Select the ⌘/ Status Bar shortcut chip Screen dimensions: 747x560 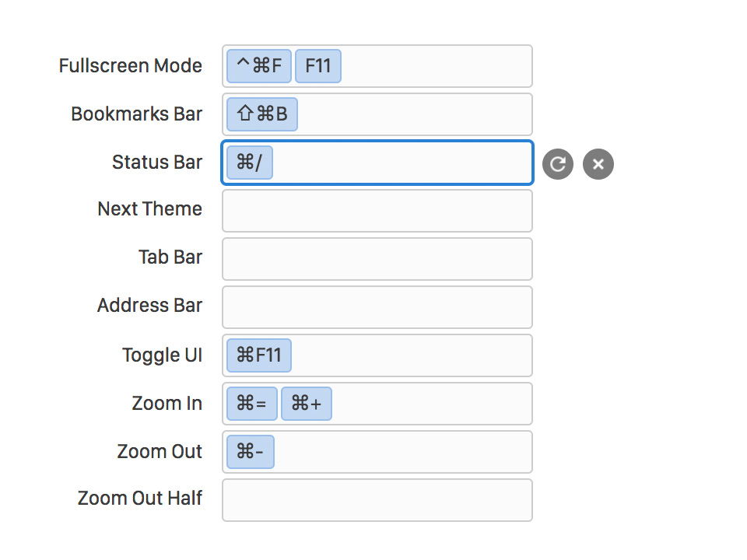[x=250, y=163]
